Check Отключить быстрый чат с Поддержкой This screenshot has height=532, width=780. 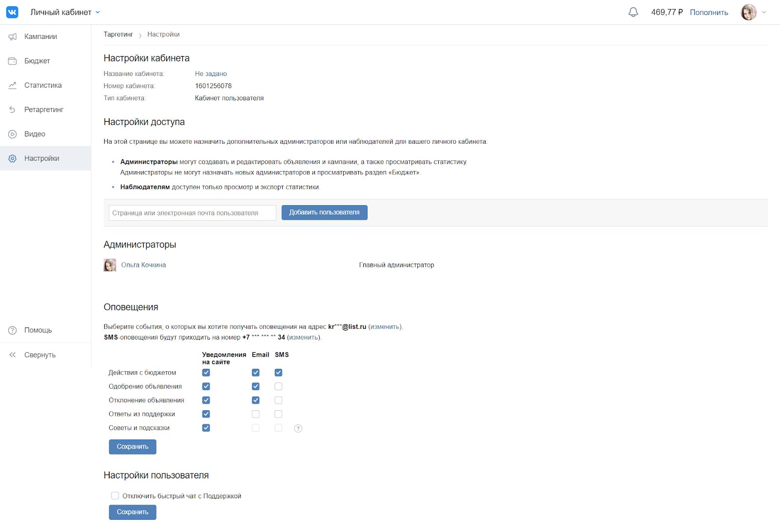click(115, 496)
